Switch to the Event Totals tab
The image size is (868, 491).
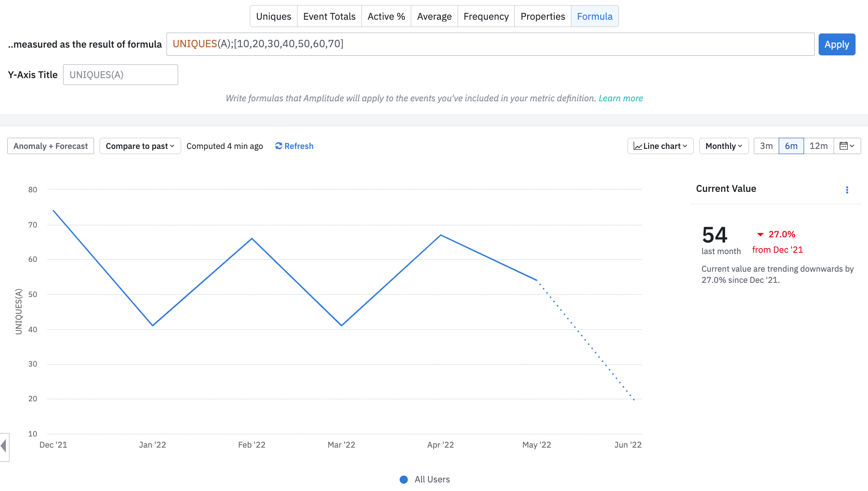point(329,16)
